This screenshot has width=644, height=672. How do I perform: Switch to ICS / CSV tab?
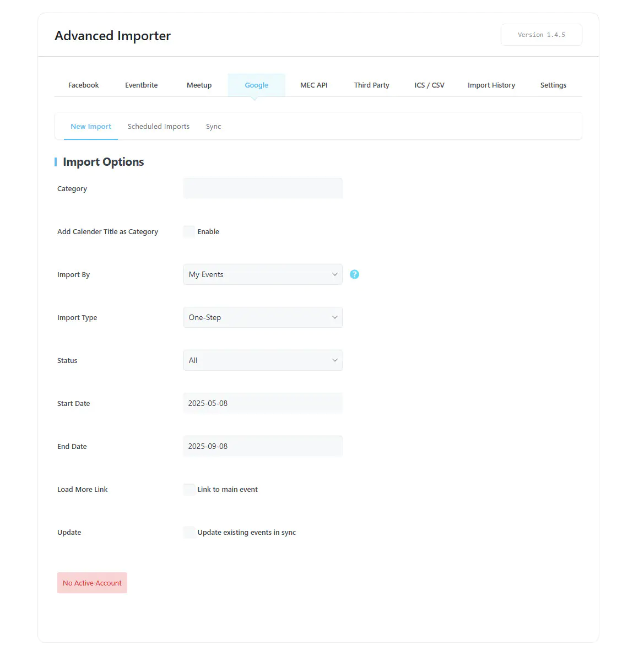[x=430, y=85]
